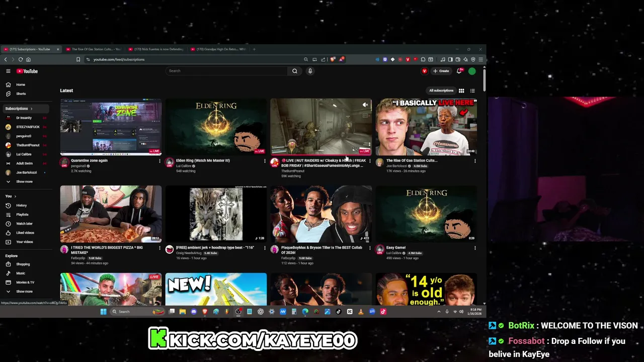Open Your videos in sidebar

[26, 242]
